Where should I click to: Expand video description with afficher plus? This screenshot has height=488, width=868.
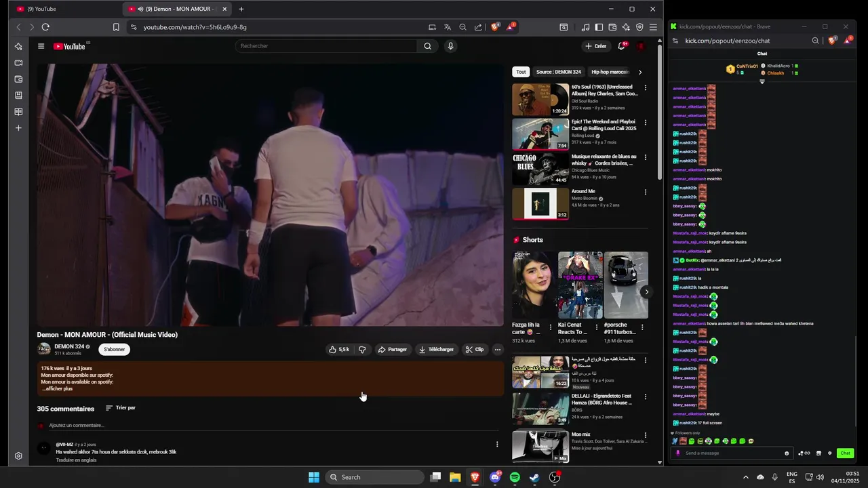[x=57, y=389]
